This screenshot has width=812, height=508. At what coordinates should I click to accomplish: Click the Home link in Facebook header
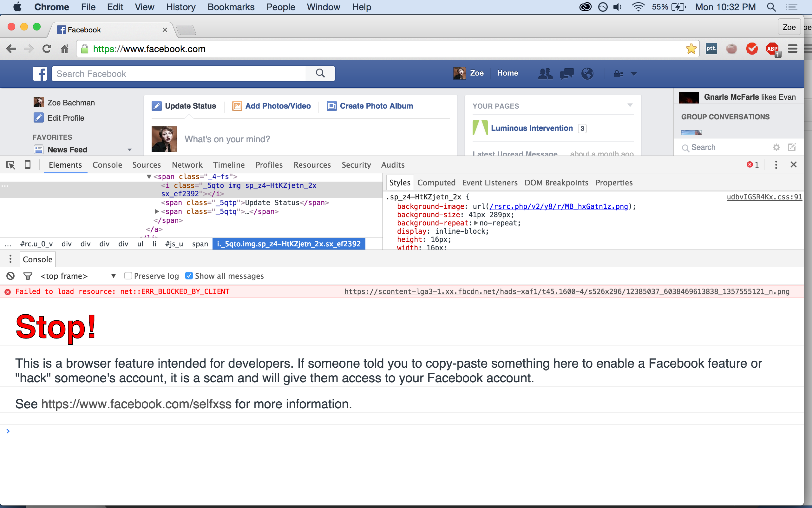coord(507,73)
